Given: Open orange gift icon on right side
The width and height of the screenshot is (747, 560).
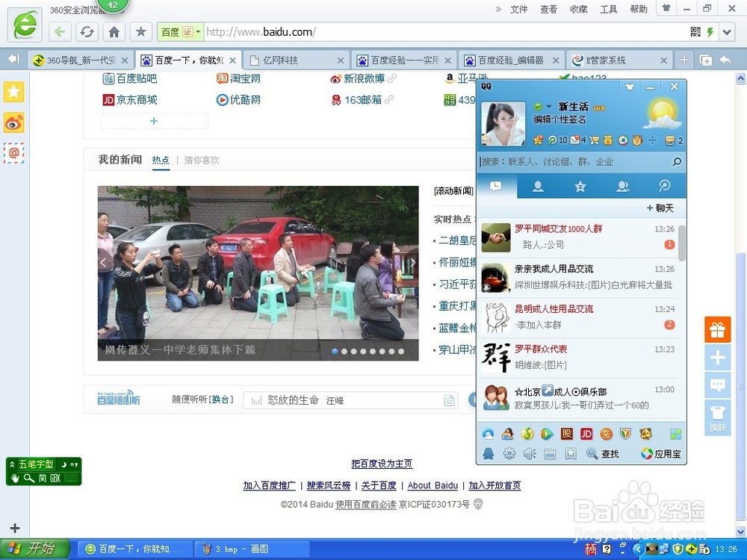Looking at the screenshot, I should [717, 329].
